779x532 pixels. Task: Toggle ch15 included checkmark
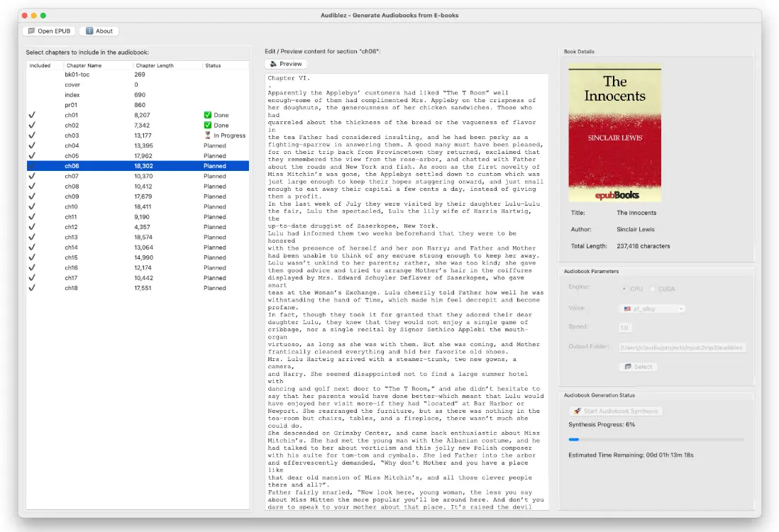[x=32, y=257]
